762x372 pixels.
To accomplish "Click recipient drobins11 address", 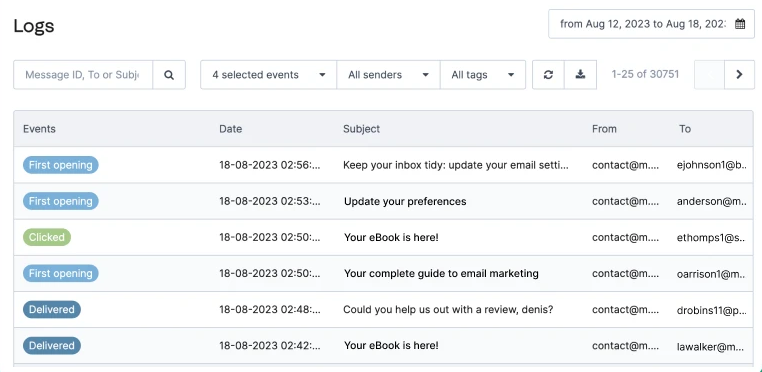I will coord(712,309).
